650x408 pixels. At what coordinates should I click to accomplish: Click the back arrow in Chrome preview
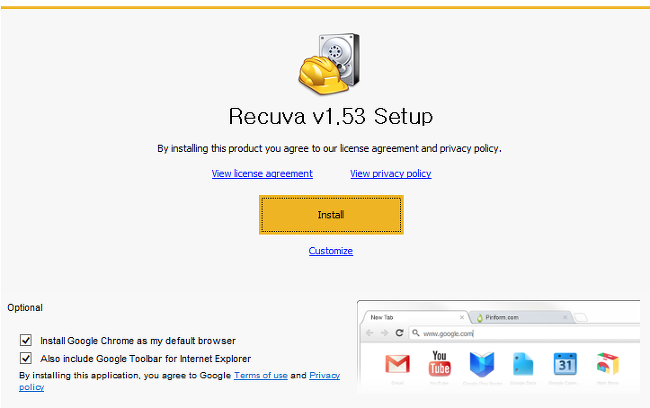[370, 333]
